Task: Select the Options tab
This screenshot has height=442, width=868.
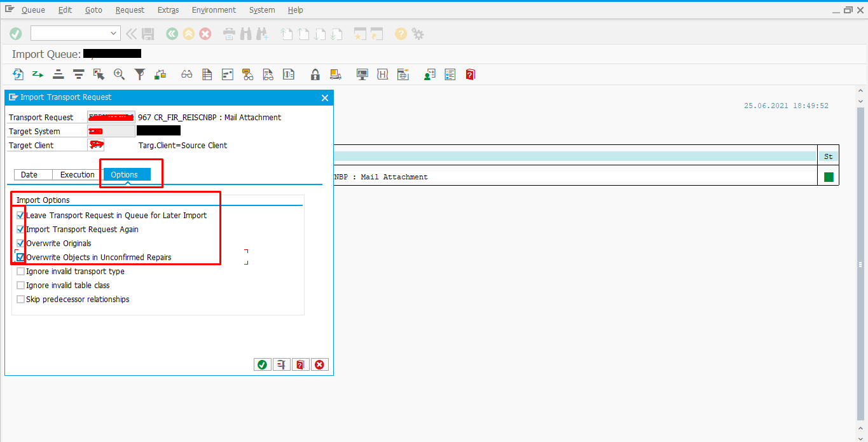Action: 127,175
